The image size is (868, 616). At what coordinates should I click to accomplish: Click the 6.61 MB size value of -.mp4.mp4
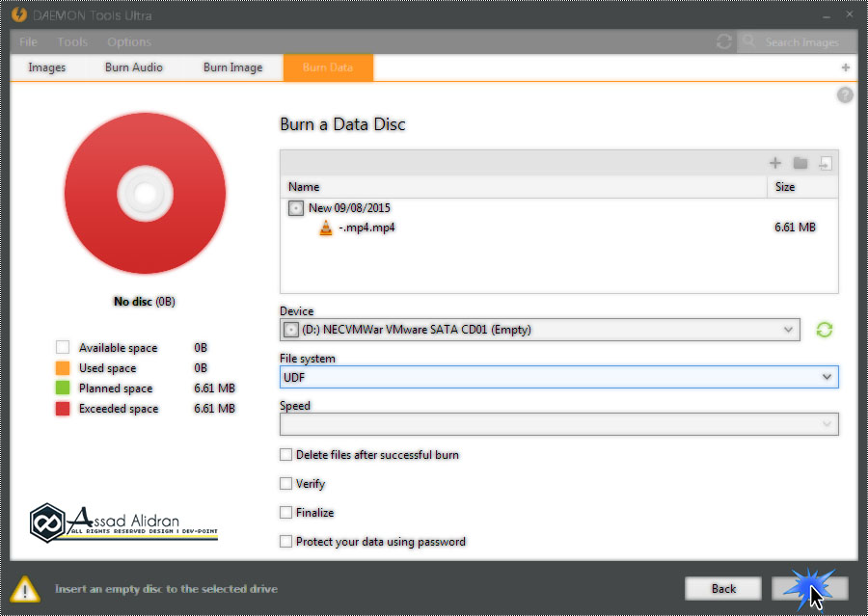click(x=795, y=228)
